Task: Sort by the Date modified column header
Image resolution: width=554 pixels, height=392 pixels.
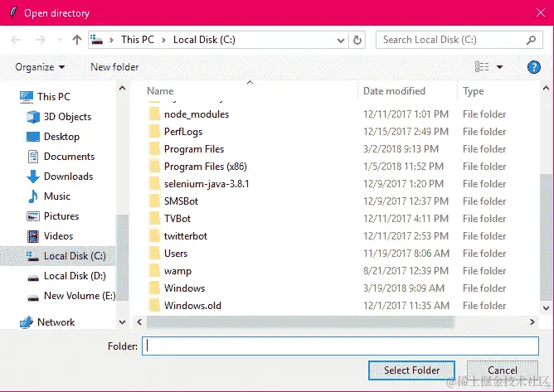Action: click(x=394, y=91)
